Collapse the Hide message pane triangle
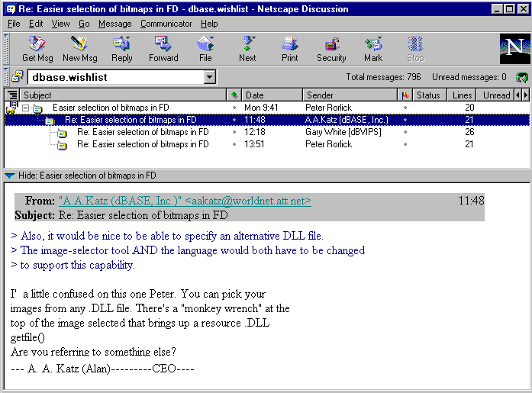The width and height of the screenshot is (532, 393). coord(9,176)
